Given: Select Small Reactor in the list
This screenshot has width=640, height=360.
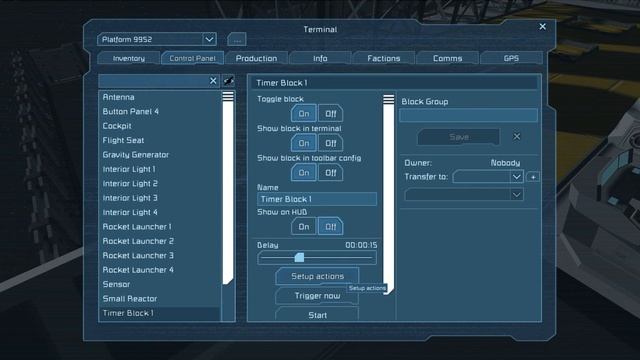Looking at the screenshot, I should click(160, 299).
